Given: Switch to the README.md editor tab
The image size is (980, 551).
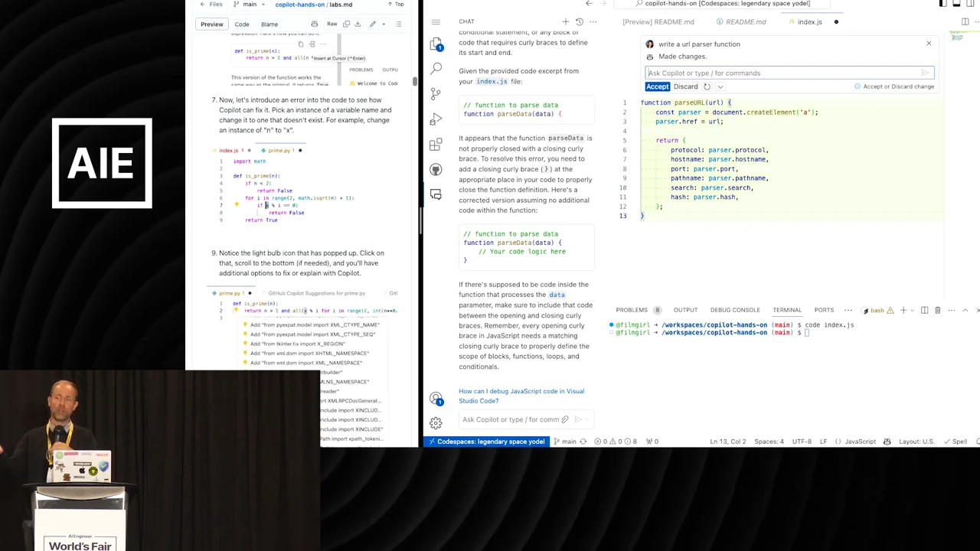Looking at the screenshot, I should point(740,22).
